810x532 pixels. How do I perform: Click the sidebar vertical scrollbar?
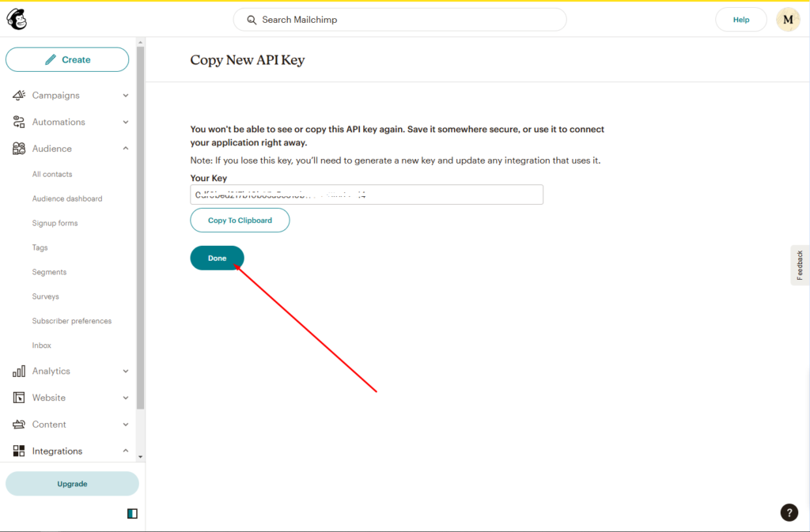click(140, 228)
